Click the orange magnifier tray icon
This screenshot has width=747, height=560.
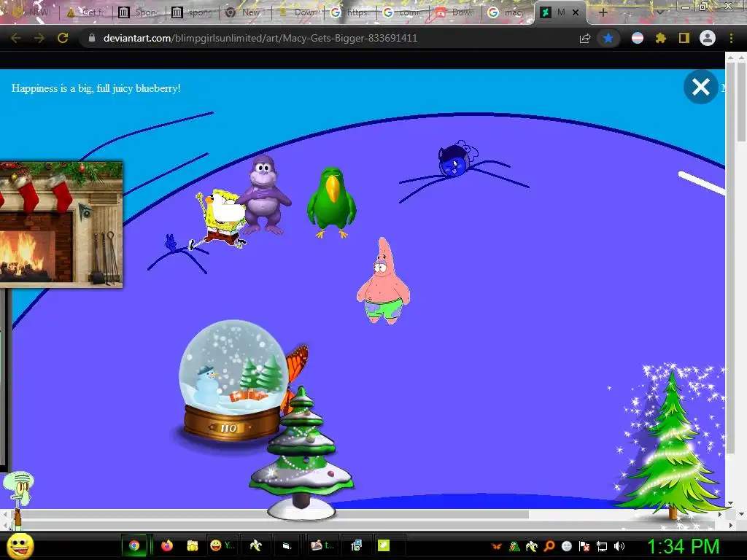(549, 547)
